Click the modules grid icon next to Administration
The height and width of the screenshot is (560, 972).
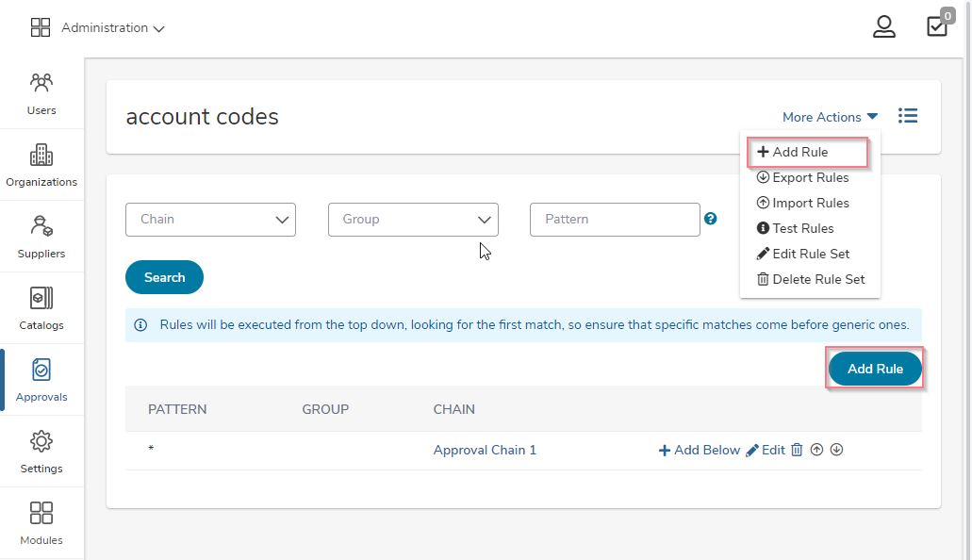(41, 27)
